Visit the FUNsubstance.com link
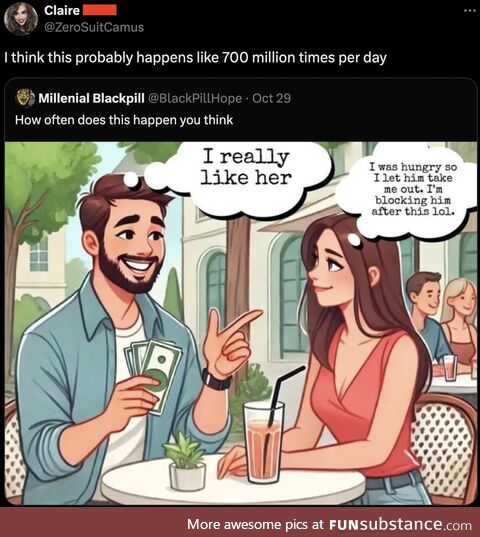This screenshot has width=480, height=537. click(x=400, y=524)
